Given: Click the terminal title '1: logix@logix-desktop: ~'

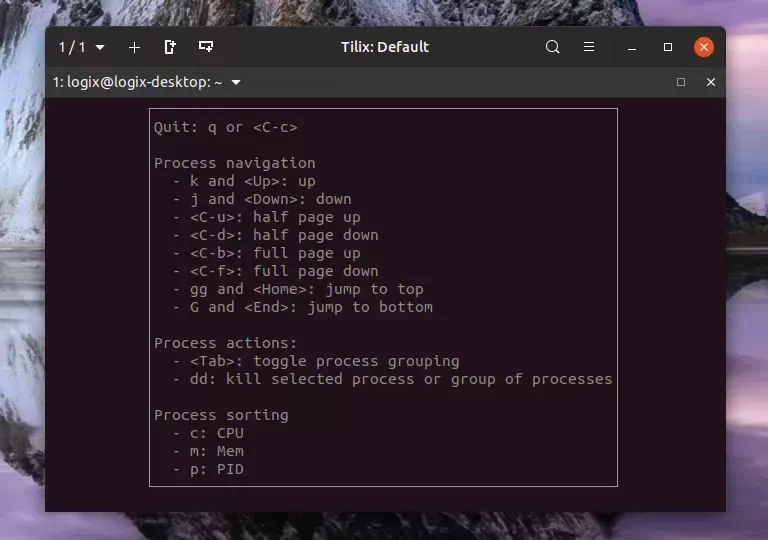Looking at the screenshot, I should point(138,82).
